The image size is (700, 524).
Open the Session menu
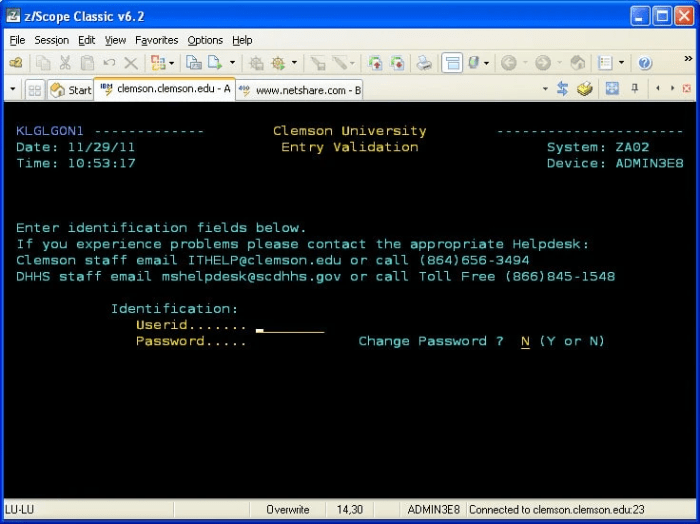51,40
